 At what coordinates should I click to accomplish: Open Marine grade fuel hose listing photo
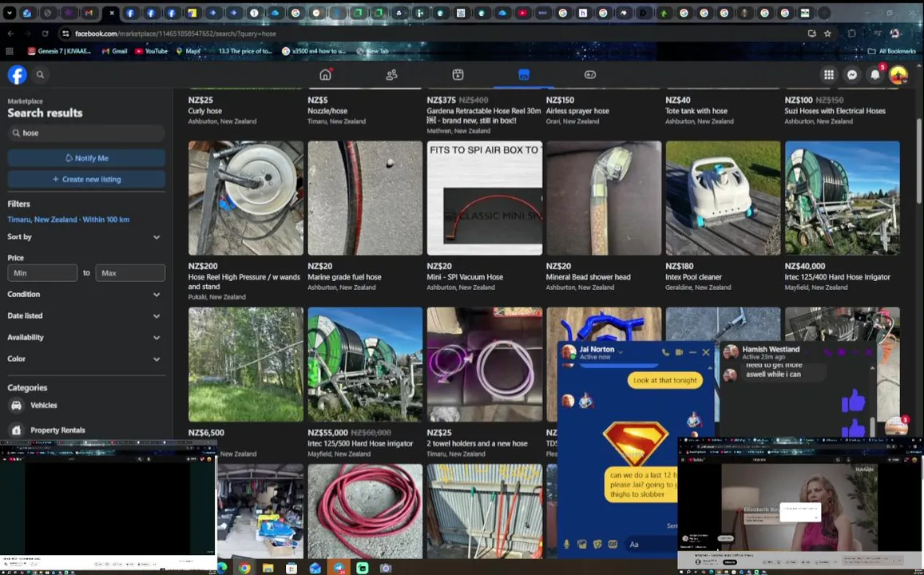tap(365, 198)
